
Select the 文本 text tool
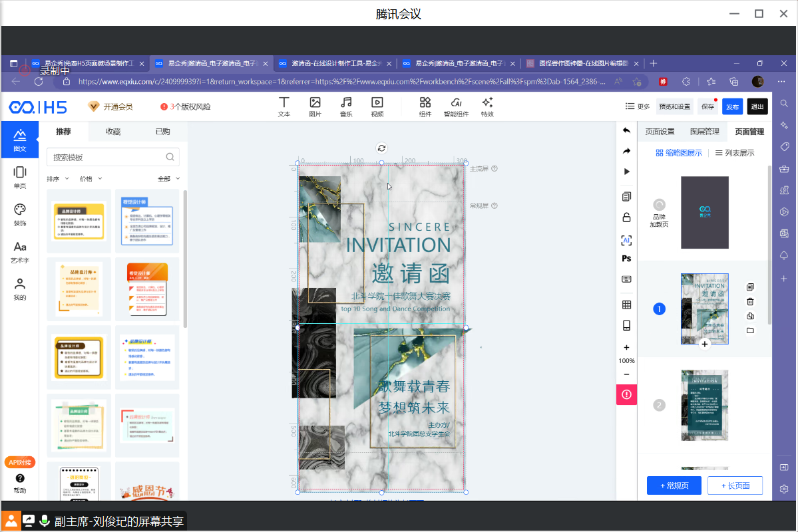[284, 106]
